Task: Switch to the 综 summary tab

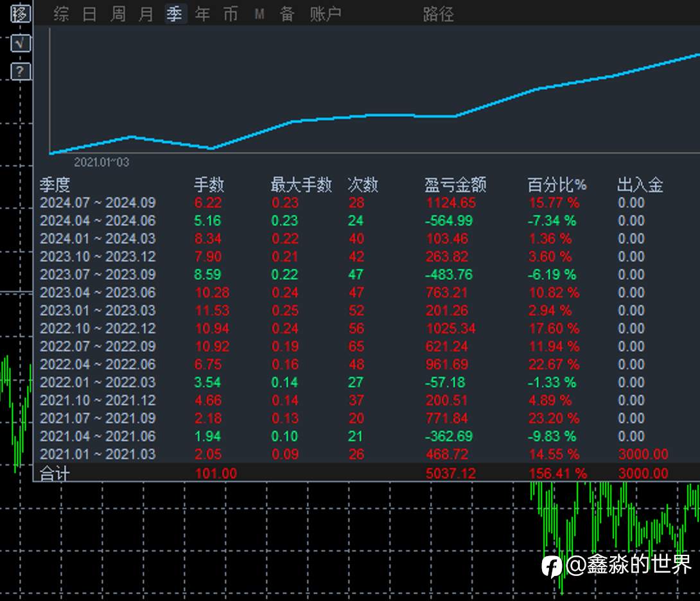Action: (61, 14)
